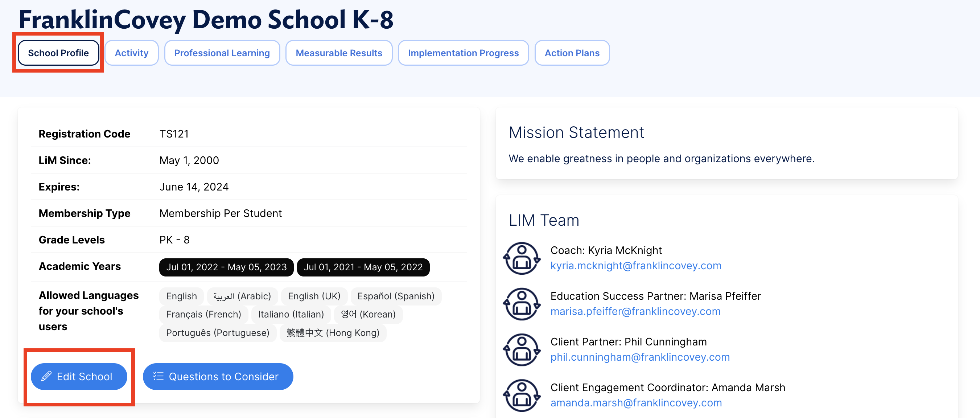Click the pencil icon on Edit School
Viewport: 980px width, 418px height.
46,376
